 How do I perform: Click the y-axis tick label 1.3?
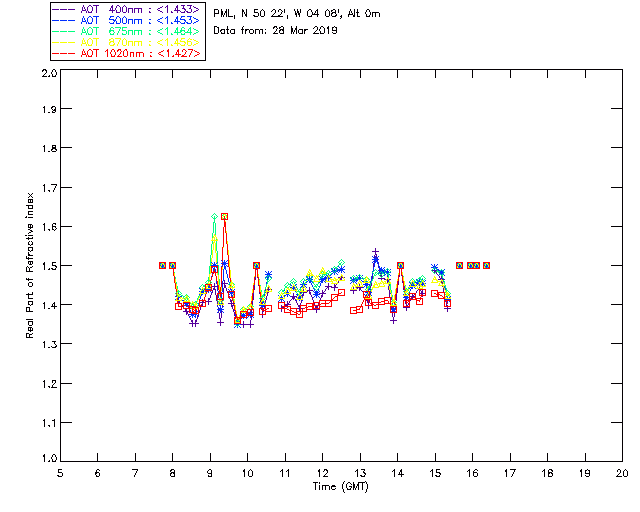[49, 344]
